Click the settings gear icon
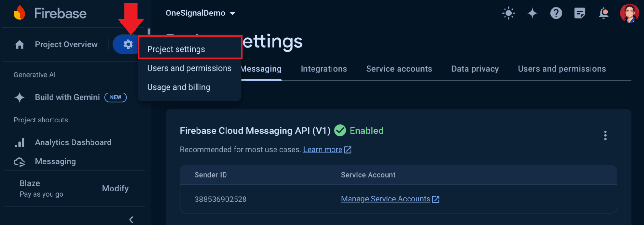This screenshot has height=225, width=644. tap(128, 44)
